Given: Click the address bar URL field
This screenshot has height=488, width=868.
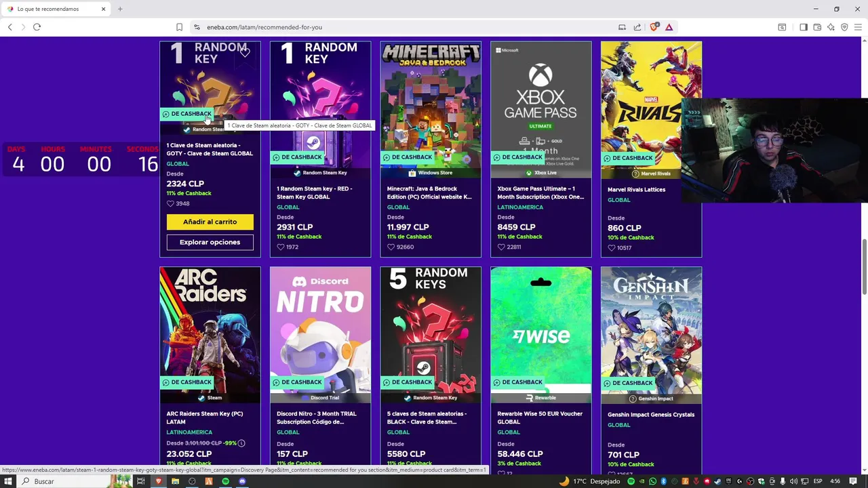Looking at the screenshot, I should tap(407, 27).
